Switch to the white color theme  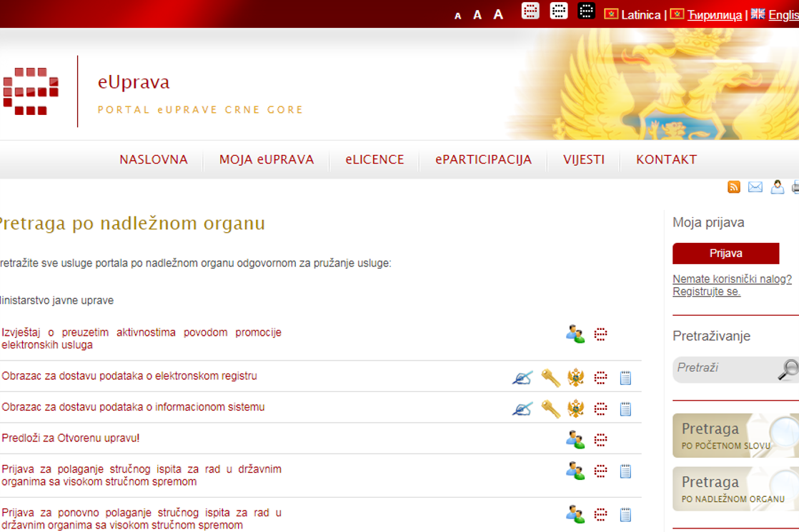pyautogui.click(x=558, y=11)
